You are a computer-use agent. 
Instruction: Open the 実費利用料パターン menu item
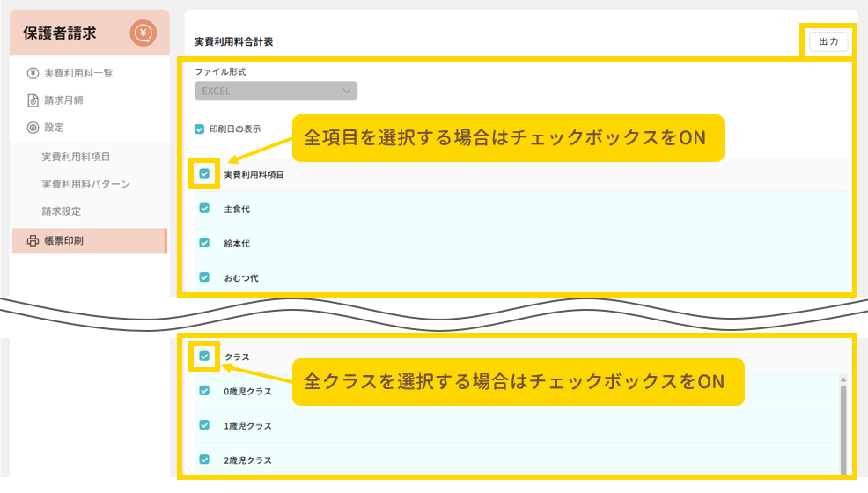[85, 184]
